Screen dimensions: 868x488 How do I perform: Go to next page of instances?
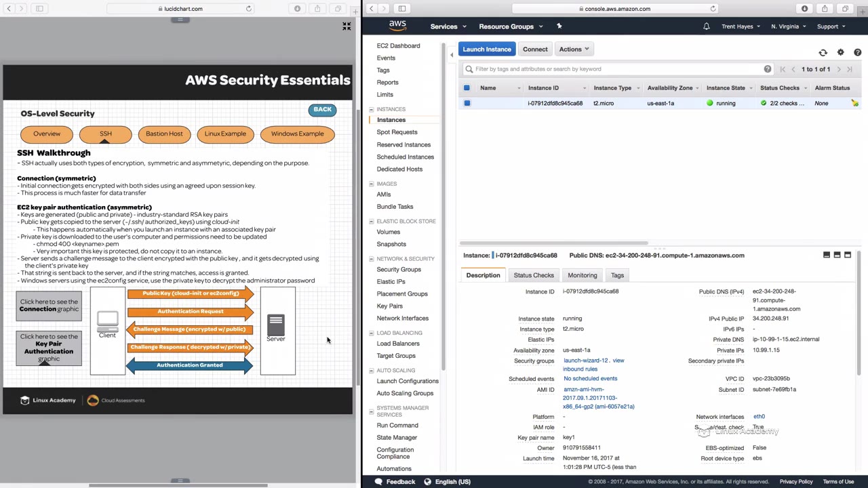839,69
